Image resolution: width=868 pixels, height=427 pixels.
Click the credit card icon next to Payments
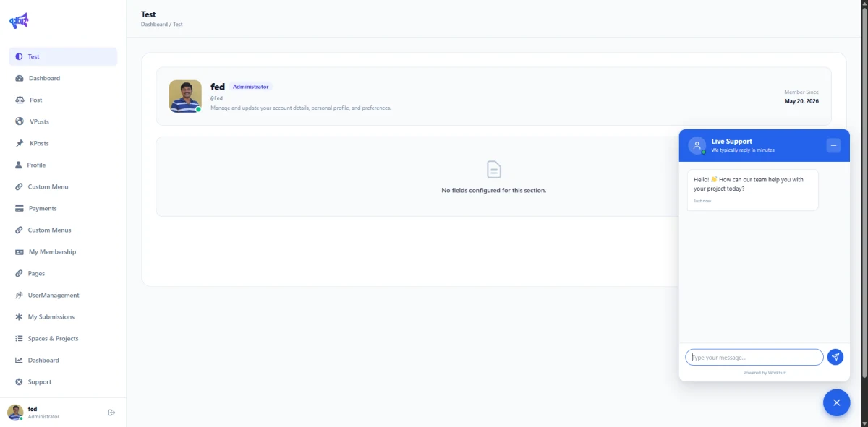pos(20,208)
